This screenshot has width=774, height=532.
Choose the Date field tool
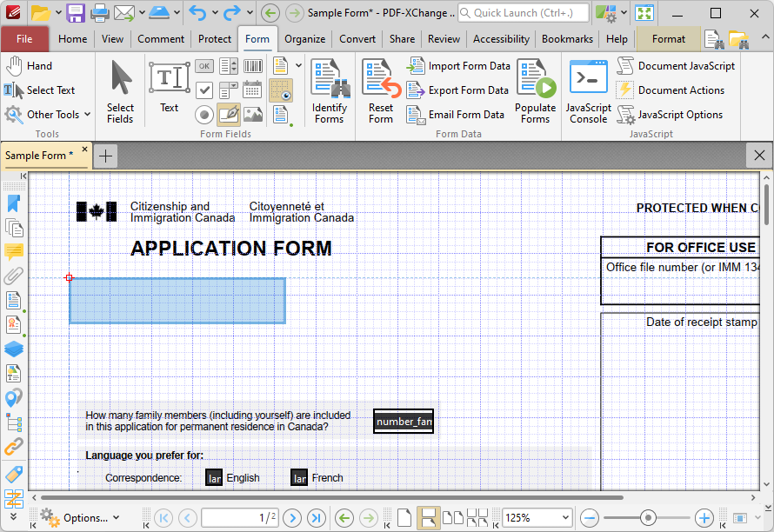coord(253,90)
